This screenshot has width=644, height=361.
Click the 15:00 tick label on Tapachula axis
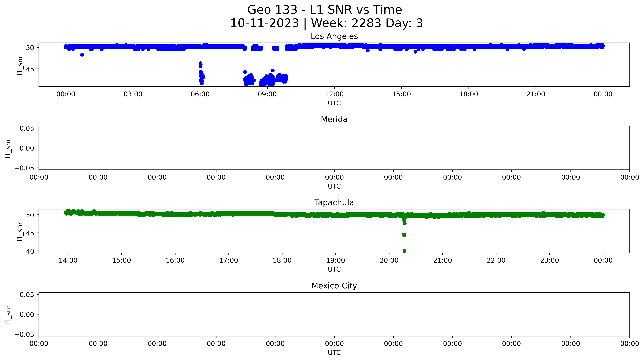122,261
